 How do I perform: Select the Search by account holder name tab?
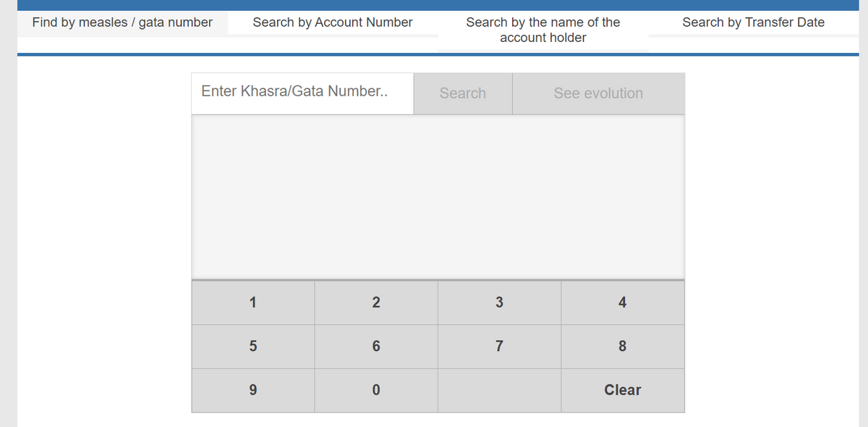point(542,30)
